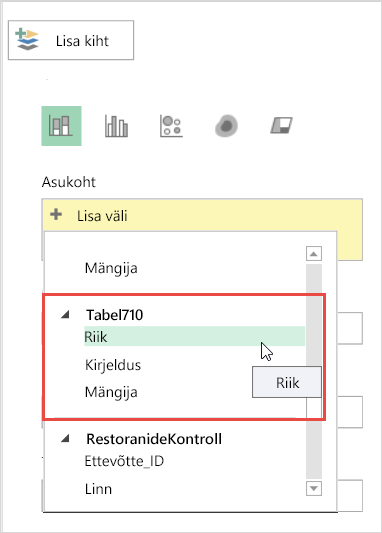Choose Linn field in the list
Image resolution: width=382 pixels, height=533 pixels.
coord(98,489)
